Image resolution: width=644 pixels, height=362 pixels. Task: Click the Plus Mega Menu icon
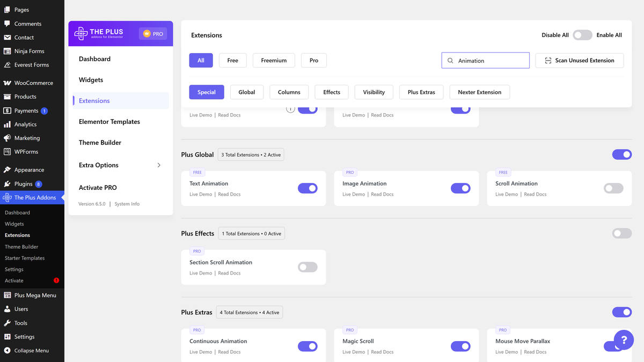point(7,295)
